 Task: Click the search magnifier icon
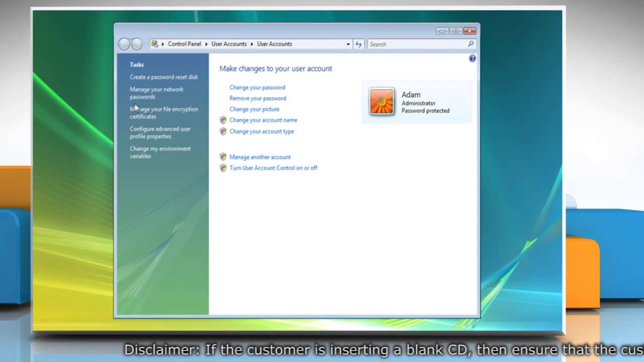(471, 44)
